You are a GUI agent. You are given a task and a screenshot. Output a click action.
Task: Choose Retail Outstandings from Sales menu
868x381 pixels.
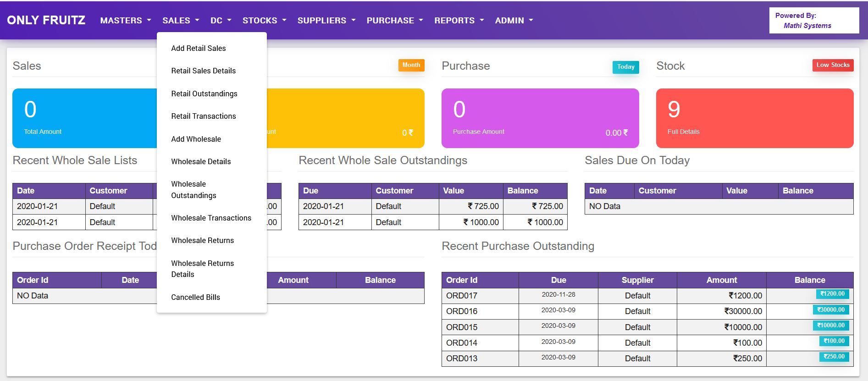tap(204, 94)
